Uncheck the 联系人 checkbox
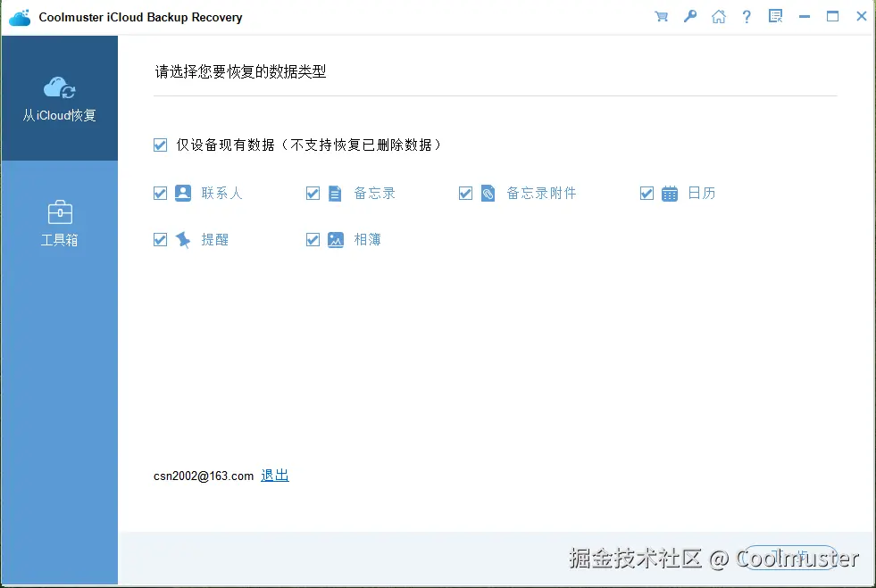Screen dimensions: 876x588 [x=160, y=193]
